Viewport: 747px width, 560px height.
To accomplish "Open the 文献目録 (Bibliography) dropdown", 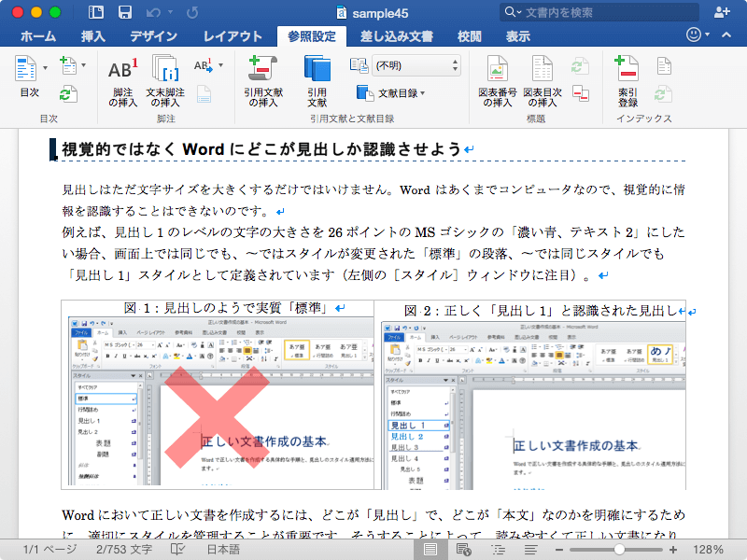I will coord(390,93).
